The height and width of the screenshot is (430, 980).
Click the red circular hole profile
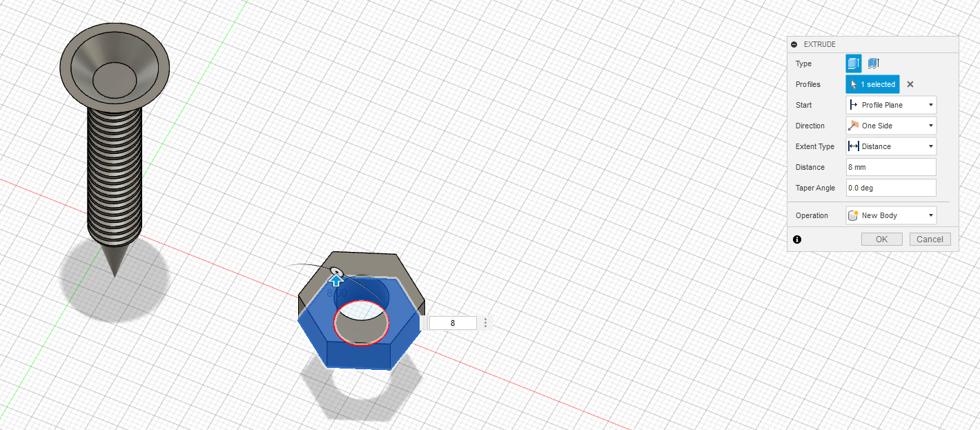coord(362,323)
